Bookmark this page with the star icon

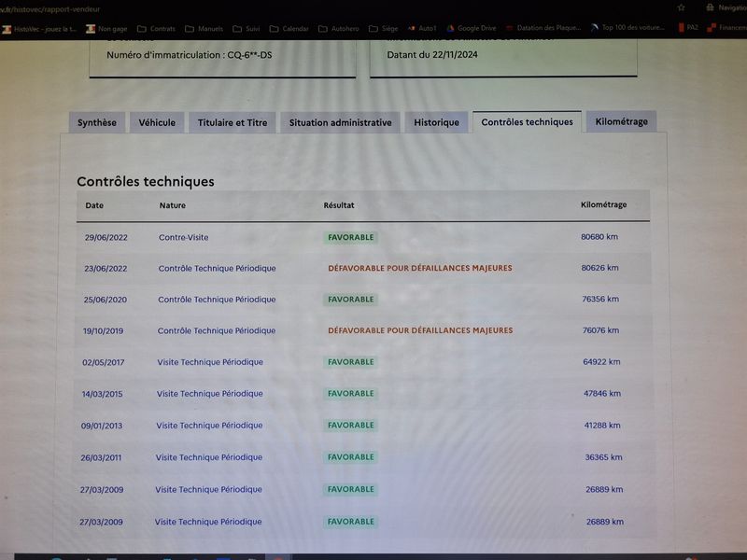coord(682,7)
